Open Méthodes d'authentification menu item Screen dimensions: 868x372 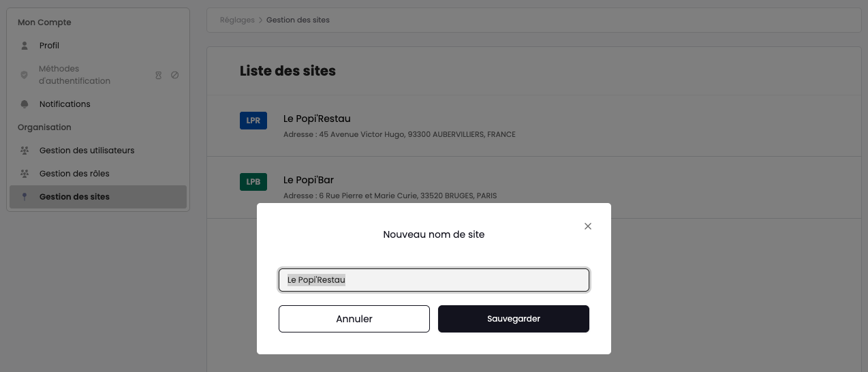tap(98, 75)
